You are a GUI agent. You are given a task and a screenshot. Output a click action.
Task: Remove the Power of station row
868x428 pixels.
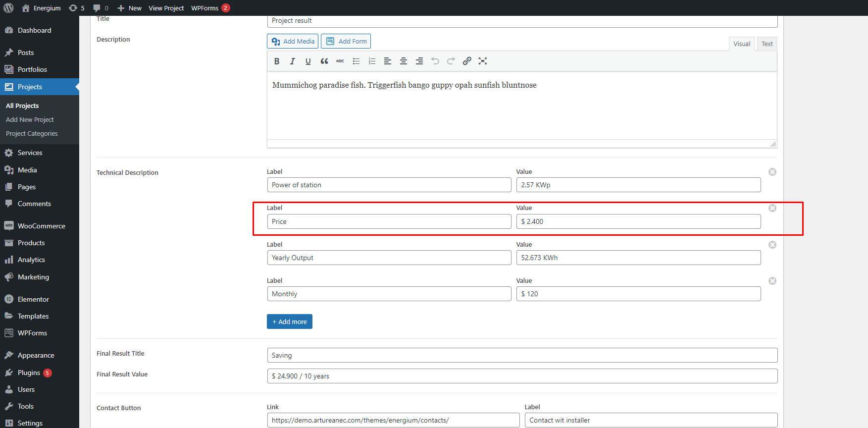click(x=772, y=172)
